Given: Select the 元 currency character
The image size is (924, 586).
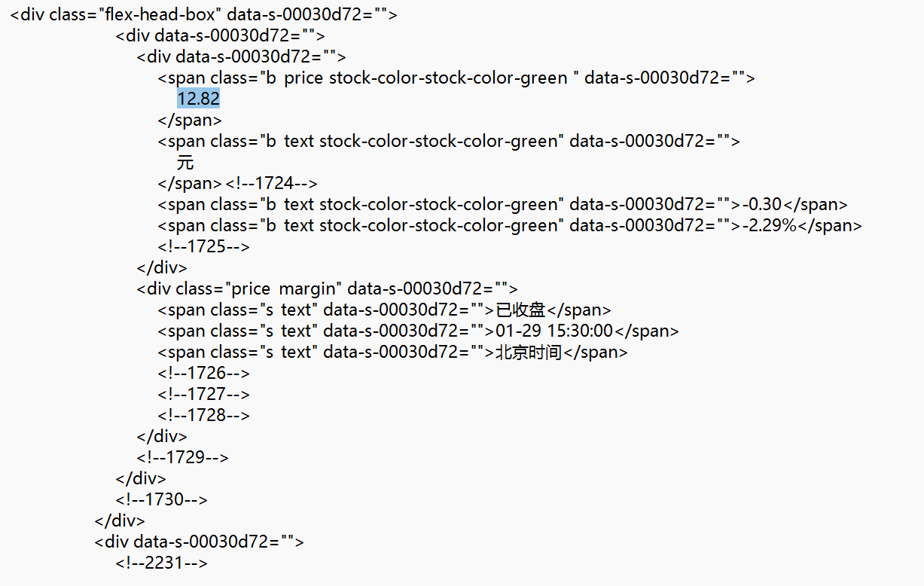Looking at the screenshot, I should 185,162.
